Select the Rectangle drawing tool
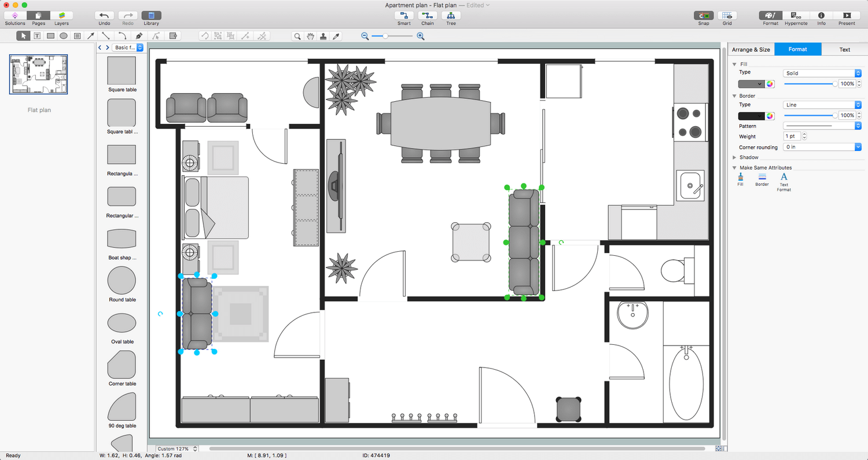 tap(50, 35)
